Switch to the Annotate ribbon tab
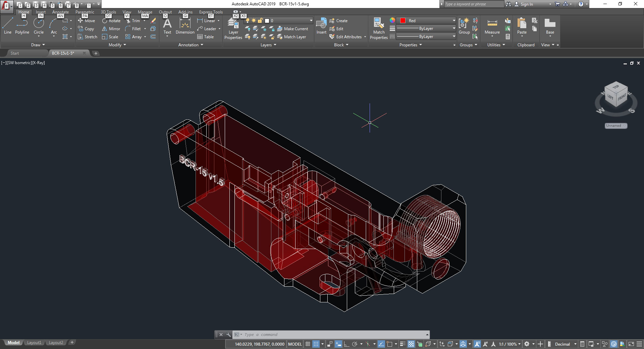644x349 pixels. tap(60, 12)
